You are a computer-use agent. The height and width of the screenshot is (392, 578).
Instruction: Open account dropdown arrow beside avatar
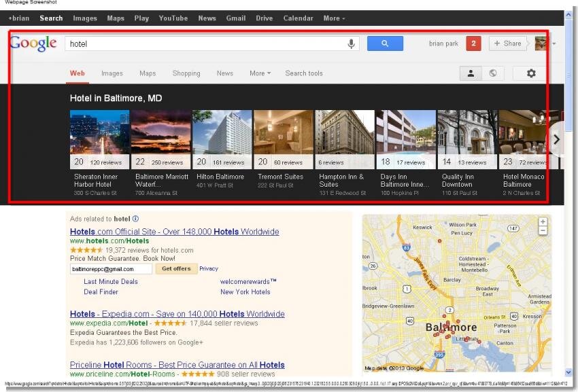tap(554, 43)
